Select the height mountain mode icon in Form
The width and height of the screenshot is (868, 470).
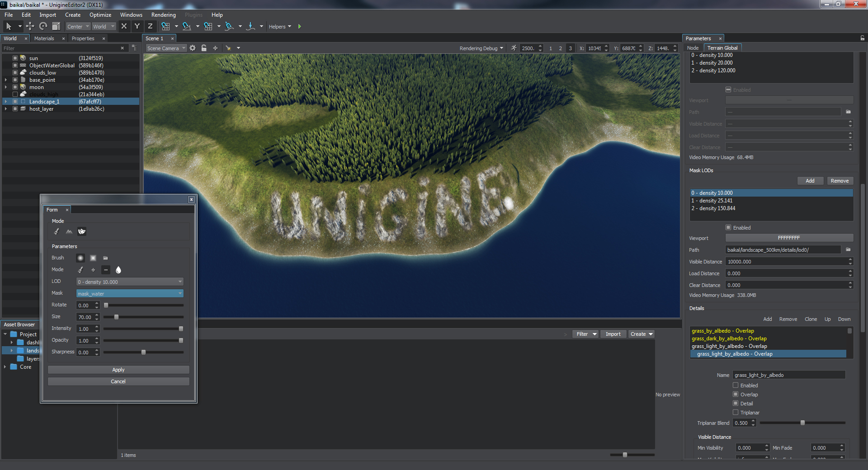click(x=69, y=231)
